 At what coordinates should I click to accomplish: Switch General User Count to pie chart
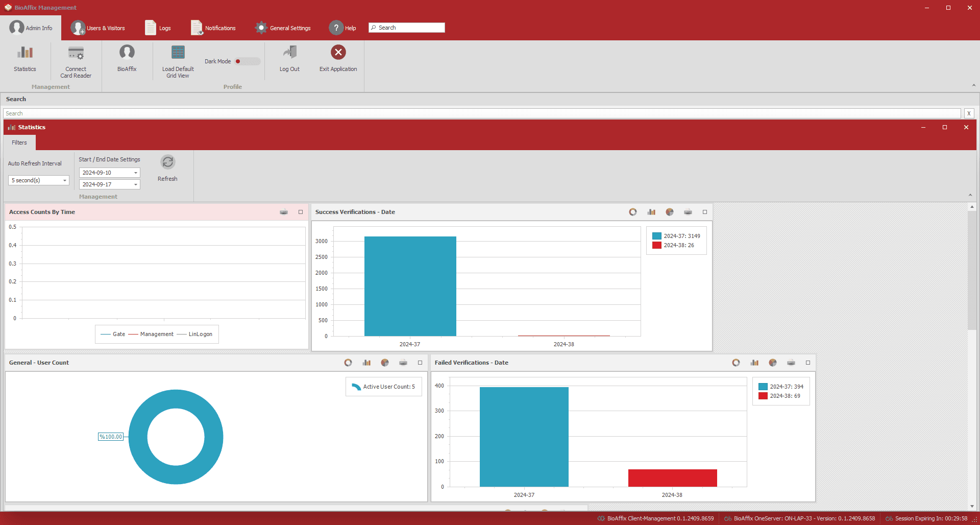coord(385,363)
